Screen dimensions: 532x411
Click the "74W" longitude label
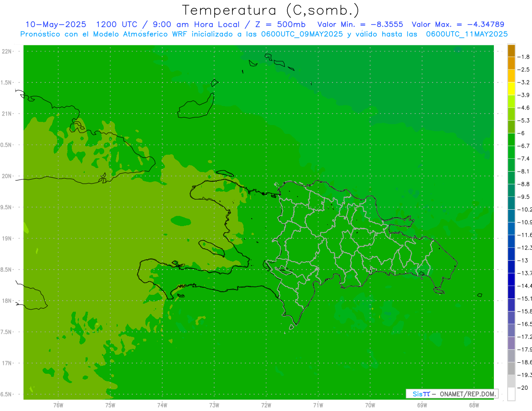(x=162, y=405)
